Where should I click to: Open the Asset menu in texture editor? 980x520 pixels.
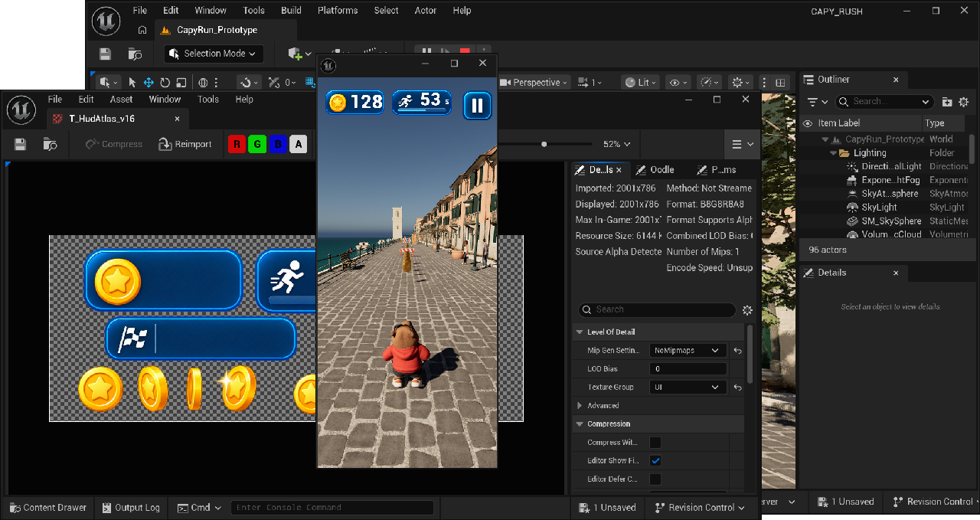point(121,100)
